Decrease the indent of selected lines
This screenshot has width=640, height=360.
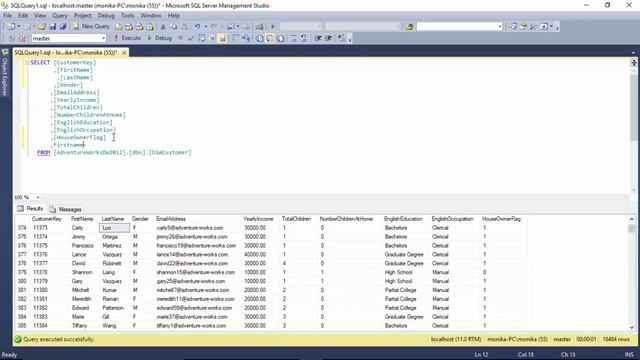318,38
